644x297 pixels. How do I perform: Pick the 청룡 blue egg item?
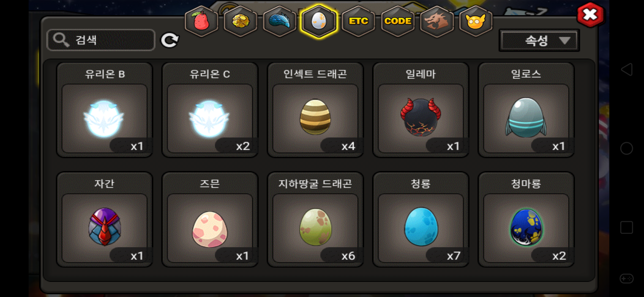[421, 219]
